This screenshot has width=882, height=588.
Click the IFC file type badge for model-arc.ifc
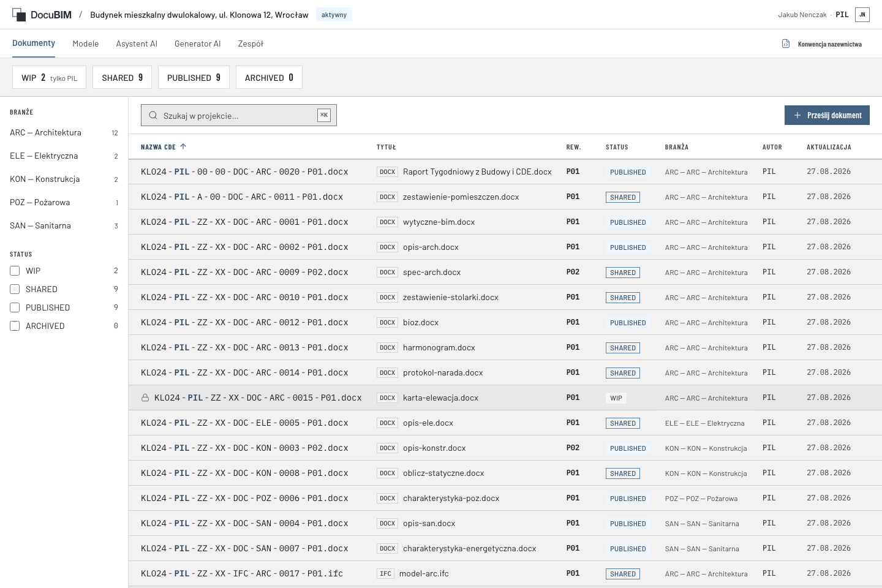[385, 574]
